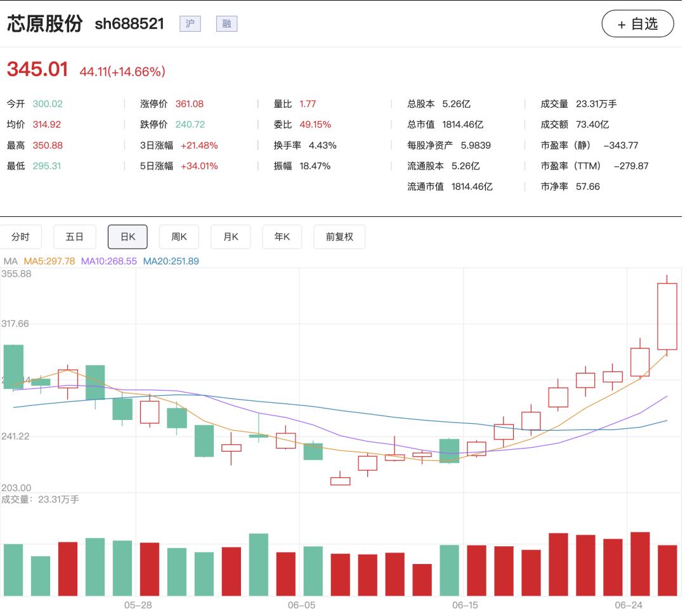
Task: Click the 融 margin trading badge
Action: [x=226, y=23]
